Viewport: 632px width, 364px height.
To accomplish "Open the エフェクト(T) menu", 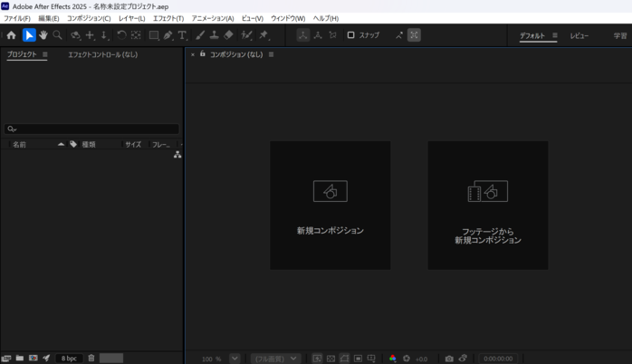I will 168,18.
